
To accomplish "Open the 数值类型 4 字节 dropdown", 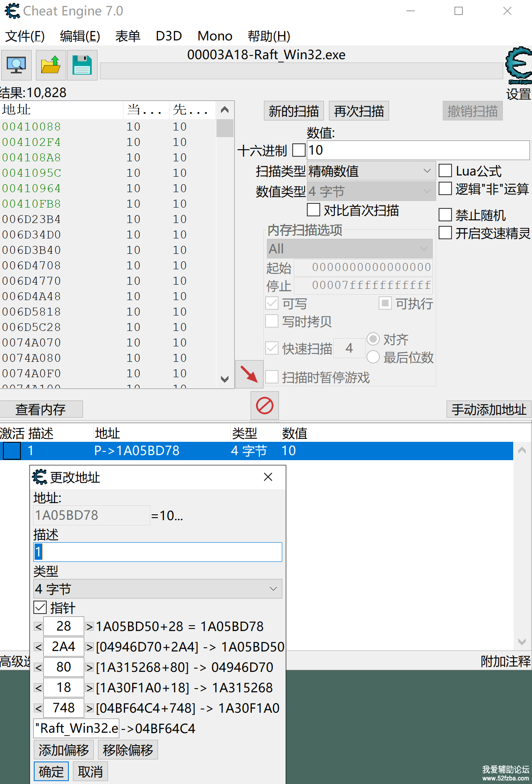I will point(371,191).
